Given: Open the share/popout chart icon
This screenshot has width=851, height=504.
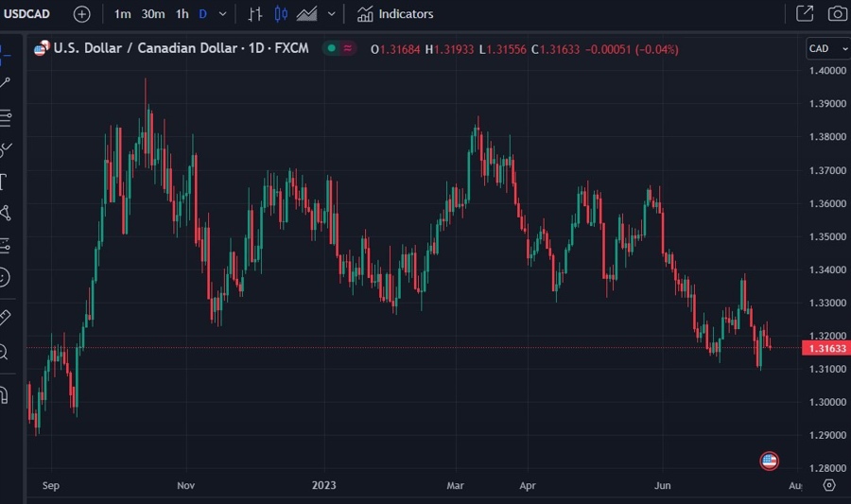Looking at the screenshot, I should (x=805, y=13).
